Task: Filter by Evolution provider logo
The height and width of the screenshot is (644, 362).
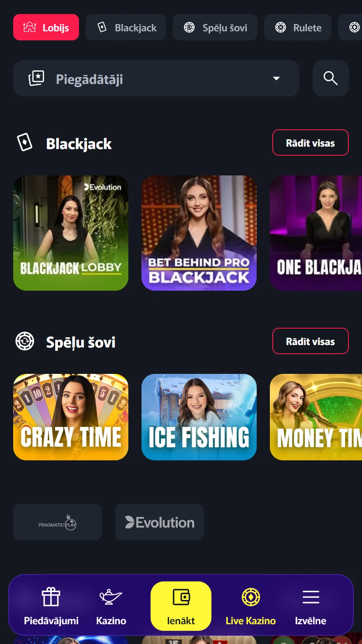Action: tap(160, 522)
